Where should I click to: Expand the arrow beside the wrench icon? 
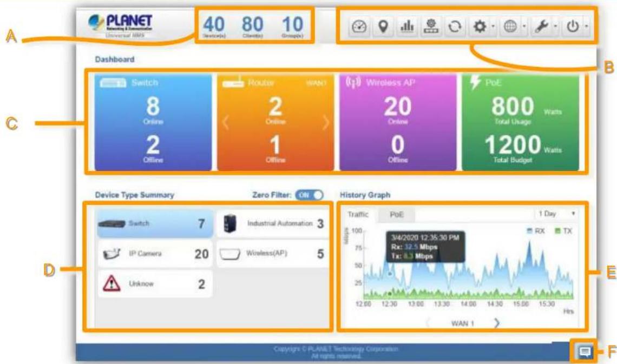(x=555, y=27)
